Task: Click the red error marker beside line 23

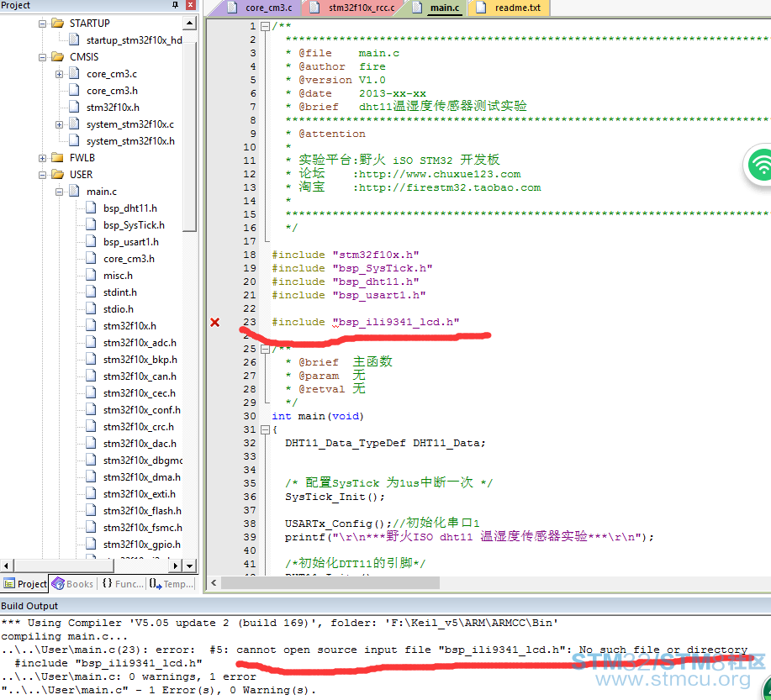Action: (x=214, y=323)
